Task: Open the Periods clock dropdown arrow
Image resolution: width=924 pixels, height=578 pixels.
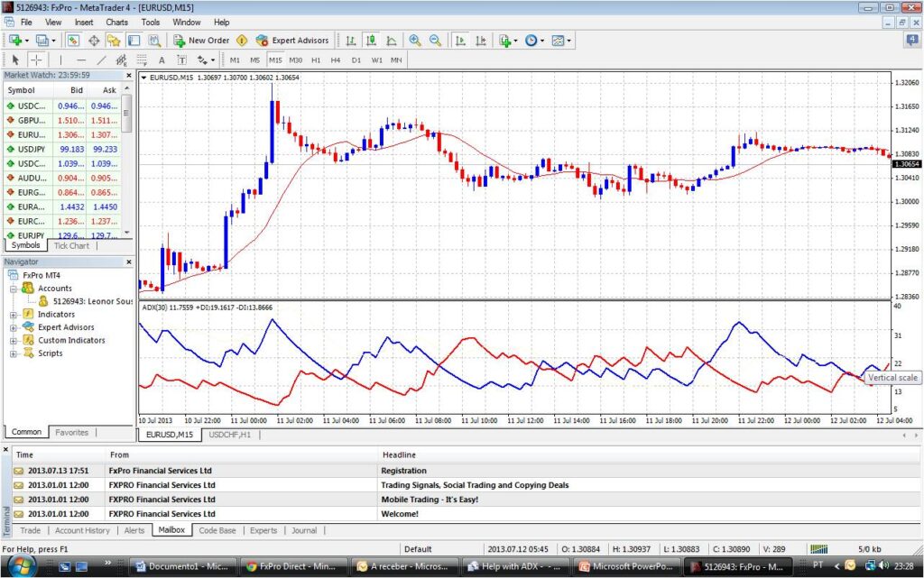Action: (541, 41)
